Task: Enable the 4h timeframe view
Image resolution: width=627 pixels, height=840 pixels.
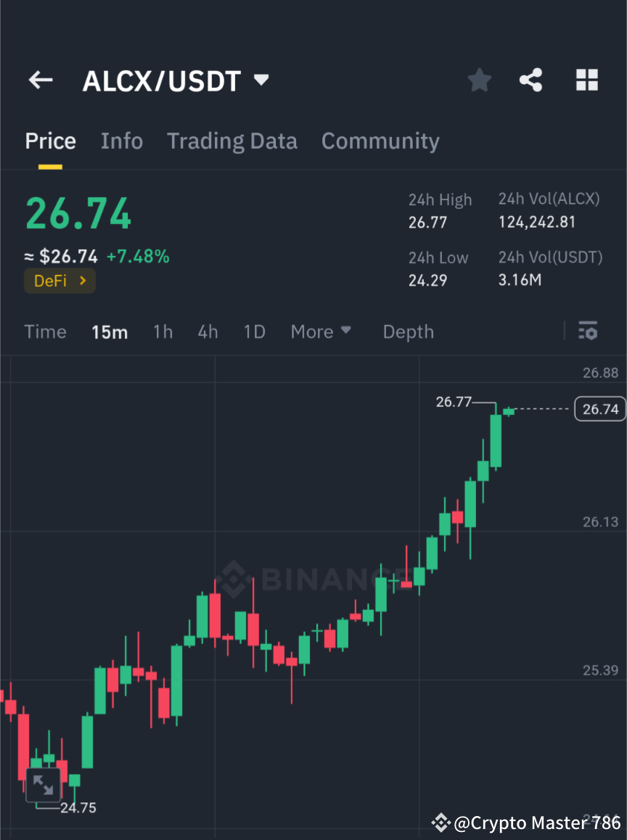Action: tap(208, 332)
